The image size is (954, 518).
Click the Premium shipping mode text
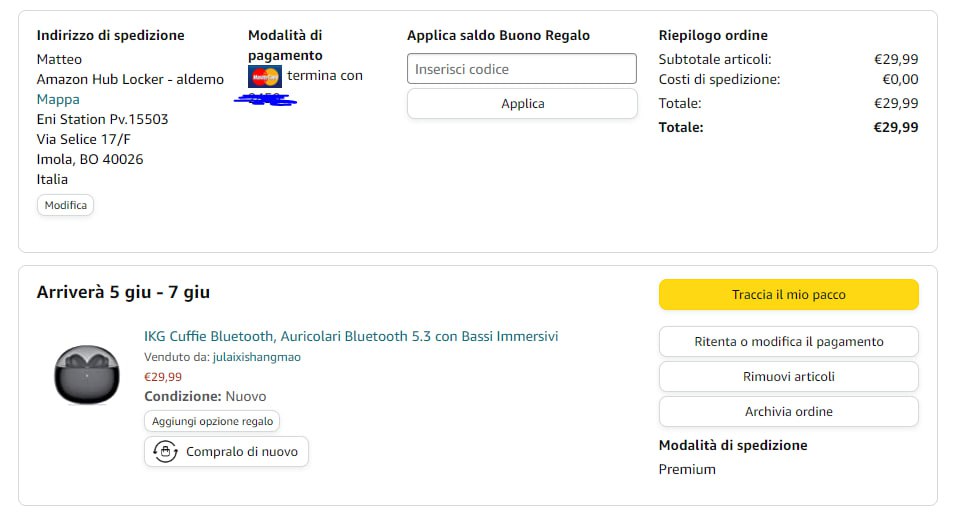point(687,469)
